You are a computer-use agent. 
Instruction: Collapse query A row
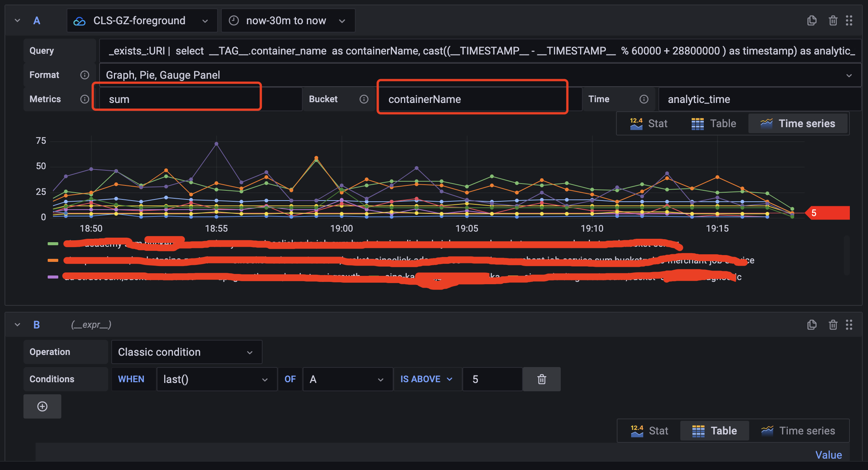click(x=17, y=20)
